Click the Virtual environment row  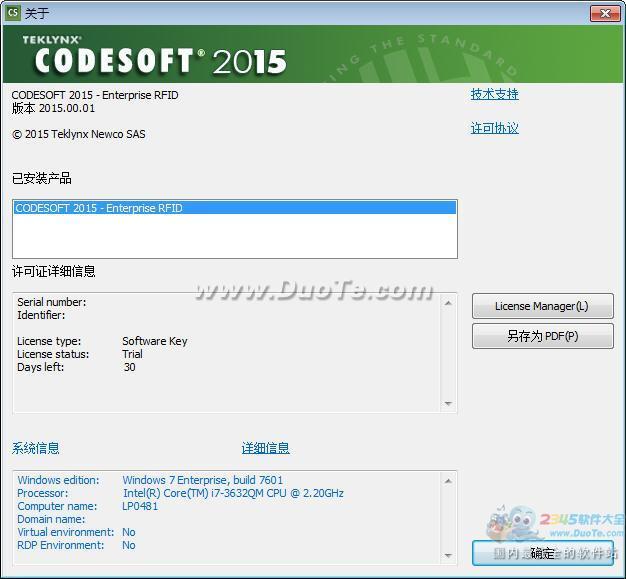pos(76,532)
